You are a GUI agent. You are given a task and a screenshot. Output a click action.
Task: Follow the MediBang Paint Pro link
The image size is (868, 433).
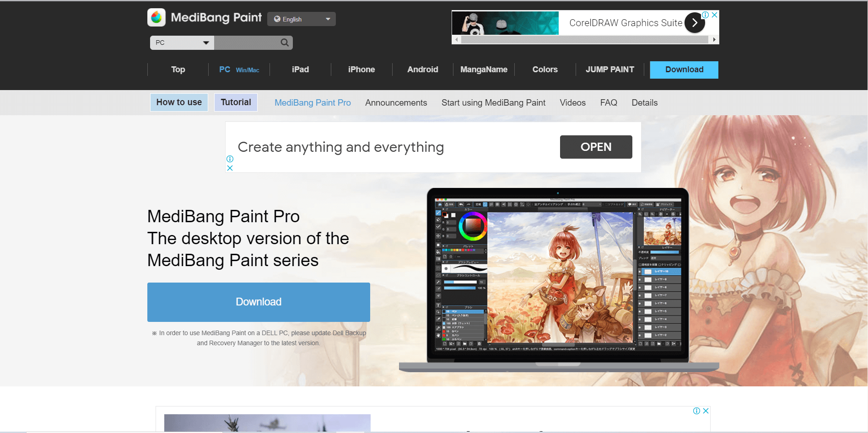pyautogui.click(x=313, y=103)
